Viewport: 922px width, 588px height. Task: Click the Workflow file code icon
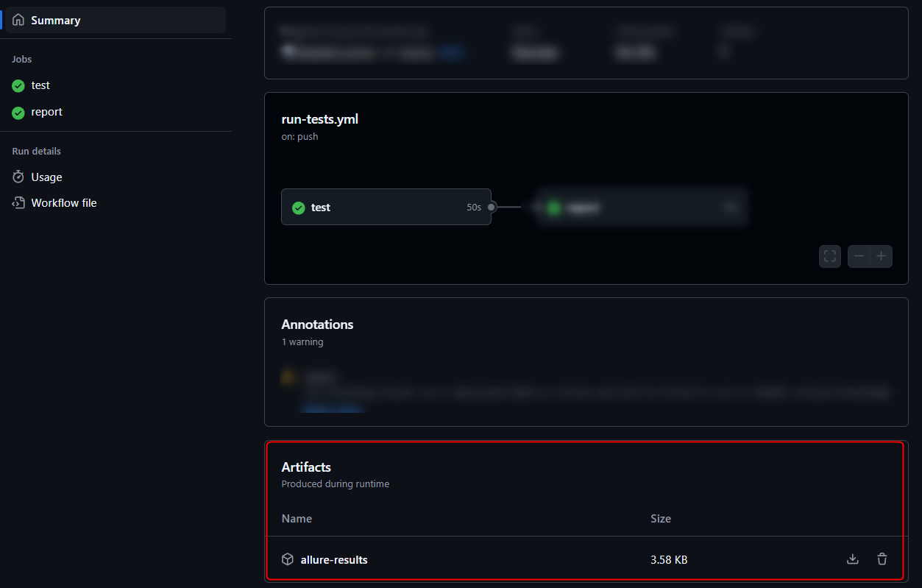18,203
